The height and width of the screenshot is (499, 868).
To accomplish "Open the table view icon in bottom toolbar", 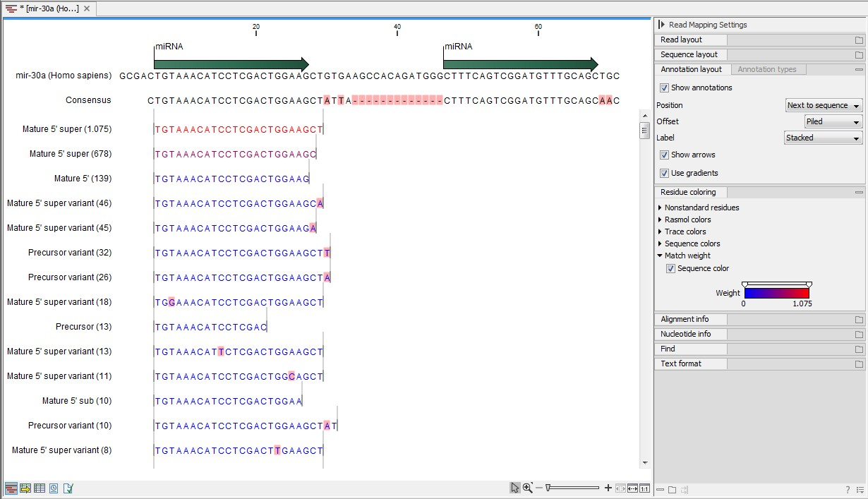I will [x=40, y=488].
